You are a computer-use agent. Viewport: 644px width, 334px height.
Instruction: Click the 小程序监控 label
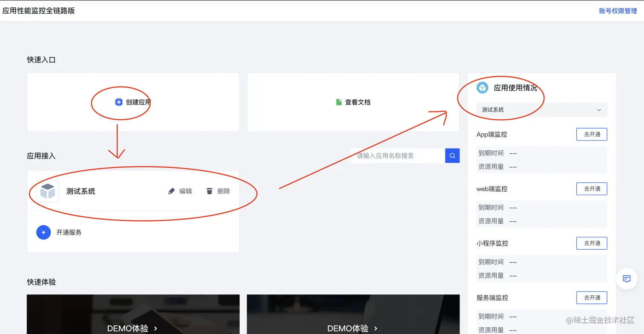[492, 243]
